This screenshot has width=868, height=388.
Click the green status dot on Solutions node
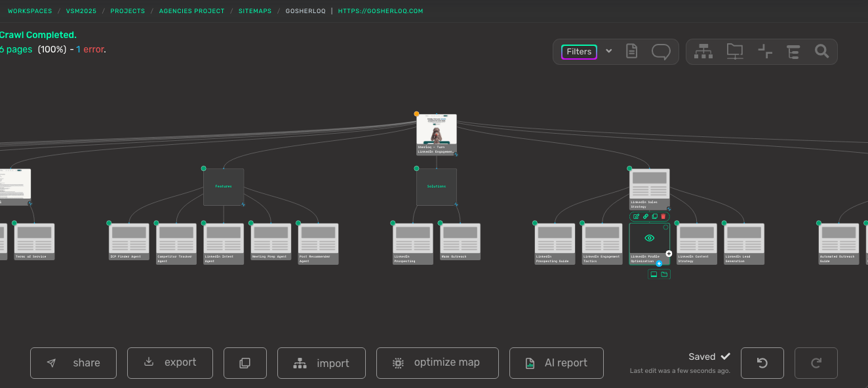[416, 168]
